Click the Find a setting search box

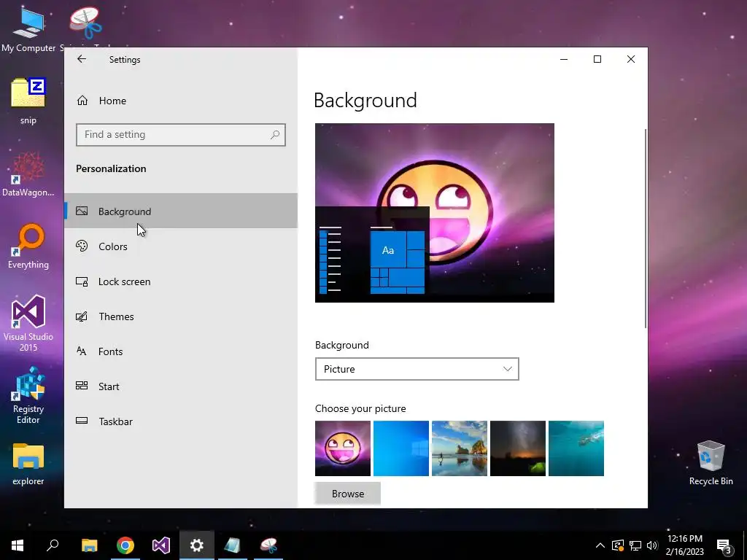click(181, 135)
